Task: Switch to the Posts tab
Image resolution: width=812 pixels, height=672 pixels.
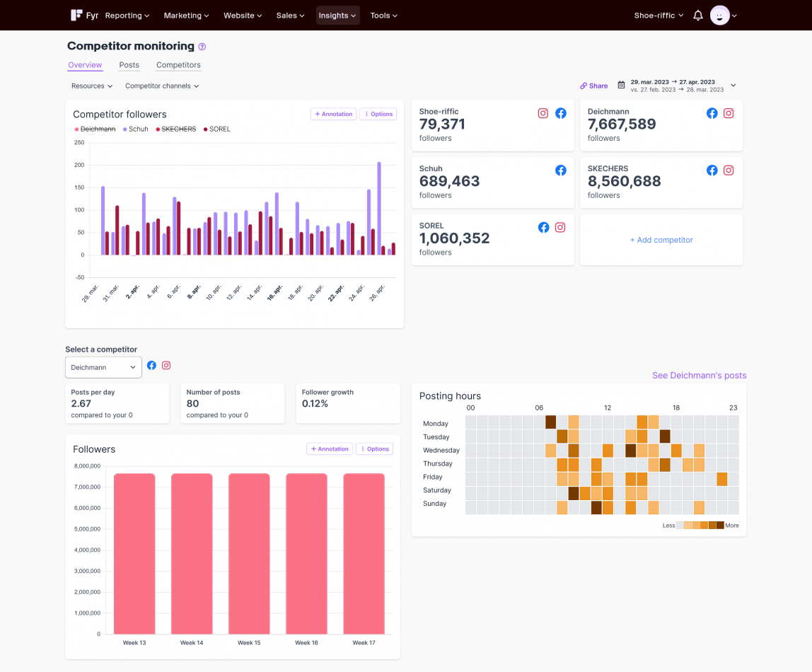Action: click(x=129, y=65)
